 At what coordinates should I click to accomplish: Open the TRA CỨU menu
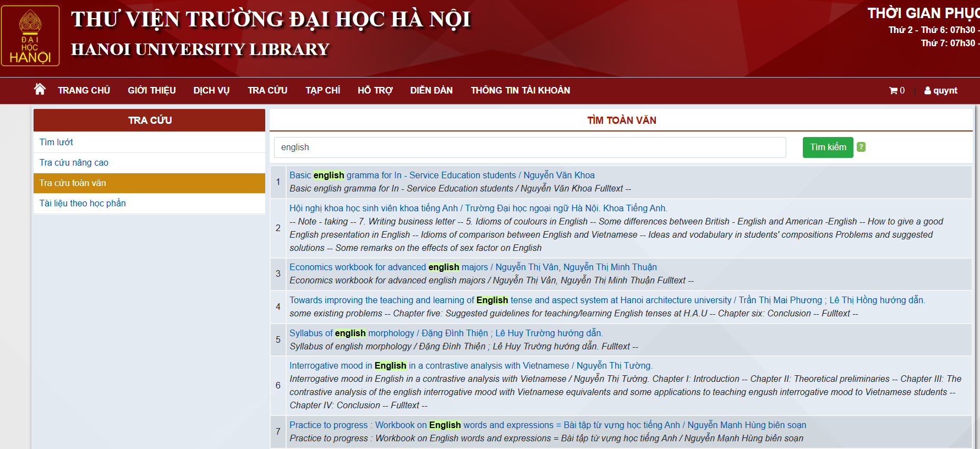(267, 90)
